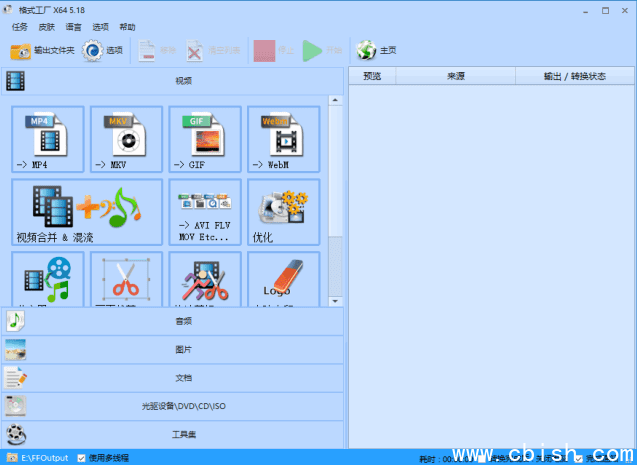This screenshot has height=465, width=637.
Task: Expand the 图片 category section
Action: (x=173, y=350)
